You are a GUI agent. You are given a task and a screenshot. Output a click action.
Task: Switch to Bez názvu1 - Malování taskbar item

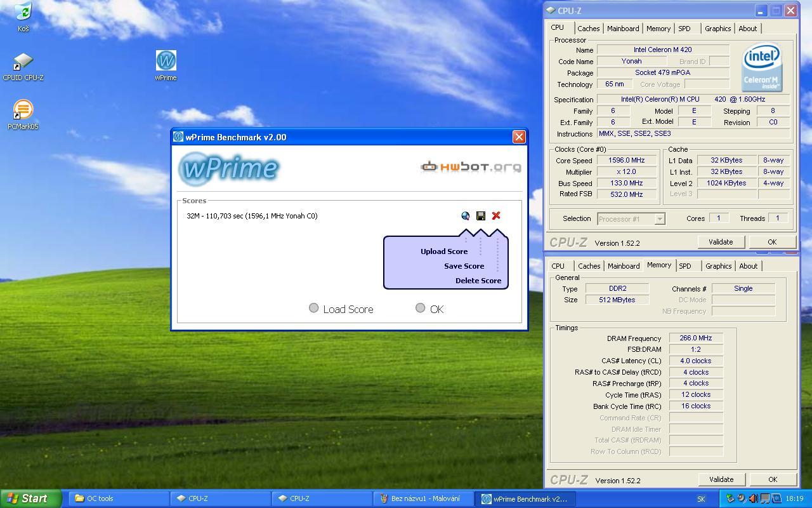tap(423, 498)
